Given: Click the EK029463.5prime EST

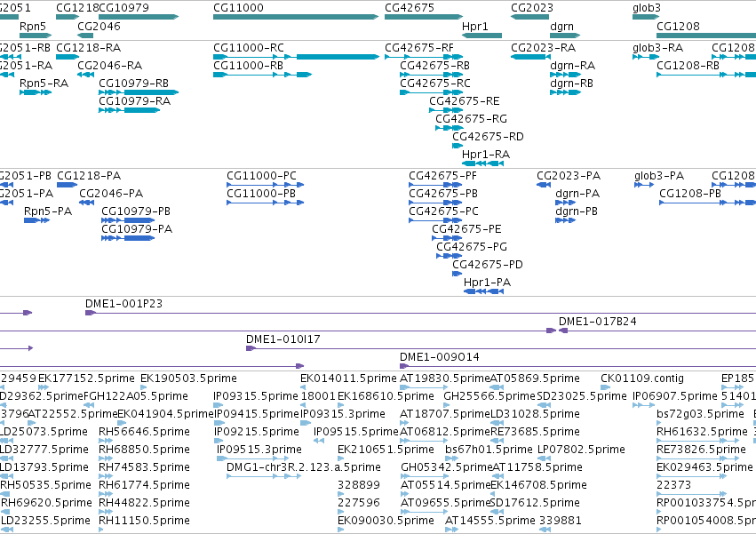Looking at the screenshot, I should [x=691, y=476].
